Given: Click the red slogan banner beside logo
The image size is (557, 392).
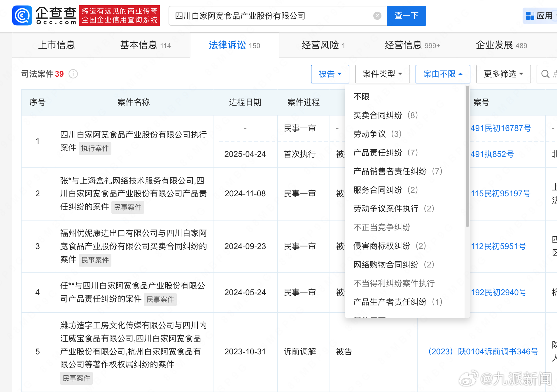Looking at the screenshot, I should pos(120,15).
